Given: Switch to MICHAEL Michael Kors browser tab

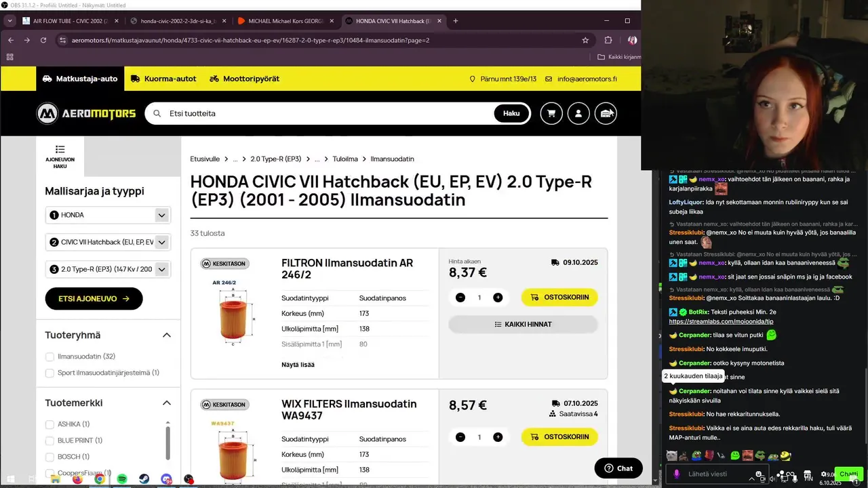Looking at the screenshot, I should pyautogui.click(x=287, y=21).
